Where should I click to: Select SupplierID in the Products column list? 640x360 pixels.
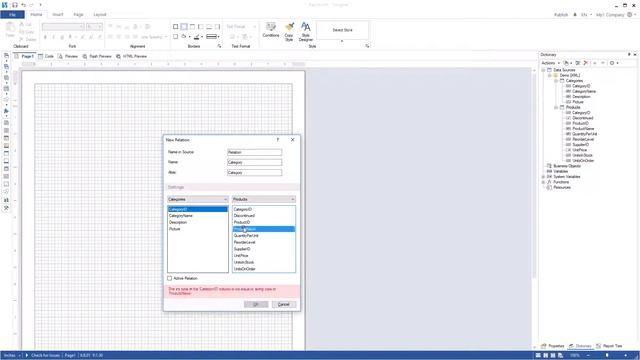264,249
